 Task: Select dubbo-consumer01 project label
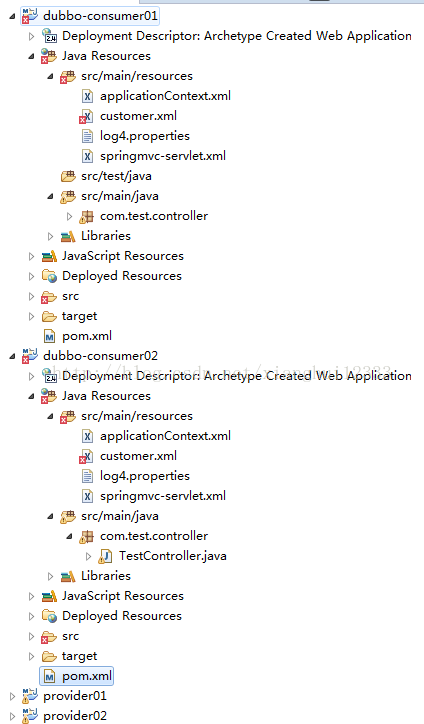pos(100,16)
